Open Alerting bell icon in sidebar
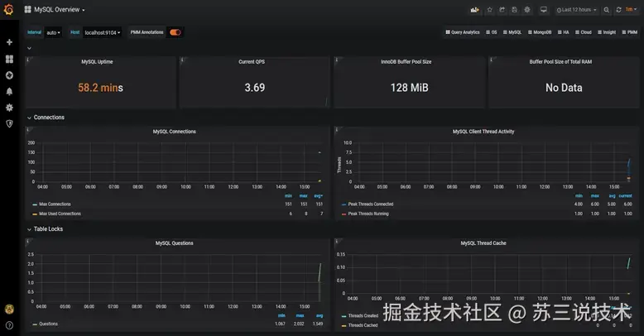The width and height of the screenshot is (644, 336). 9,91
